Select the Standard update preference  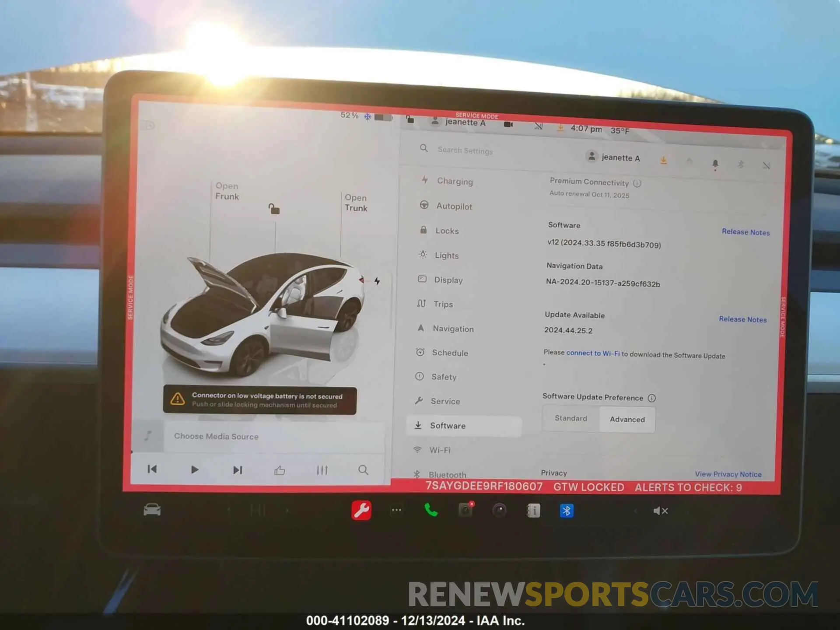point(571,418)
